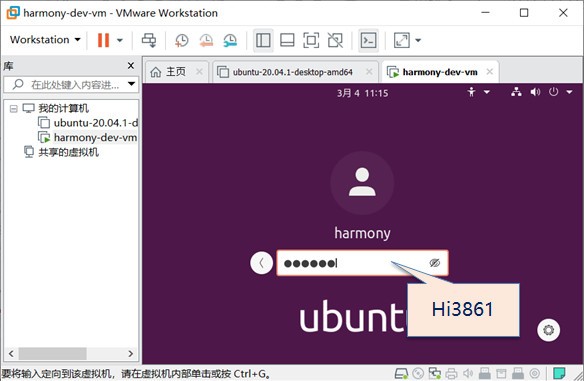Open the console view toolbar icon
This screenshot has width=584, height=381.
pos(368,40)
